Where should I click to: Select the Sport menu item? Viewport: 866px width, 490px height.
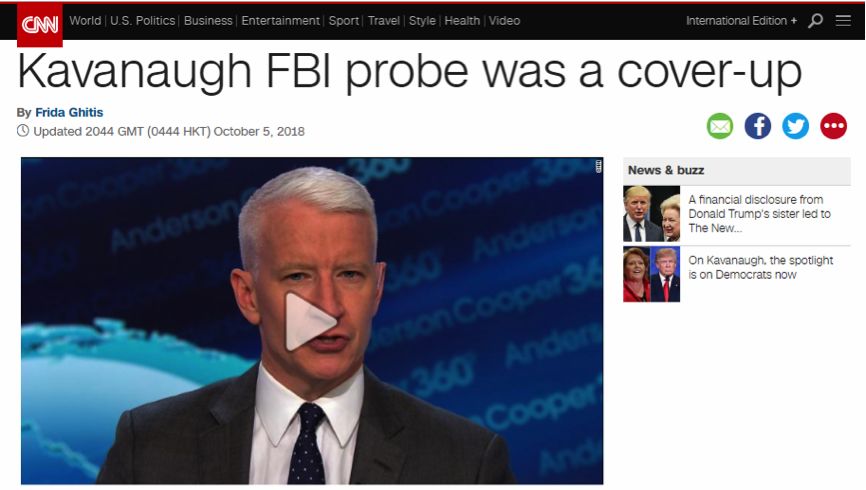point(344,21)
